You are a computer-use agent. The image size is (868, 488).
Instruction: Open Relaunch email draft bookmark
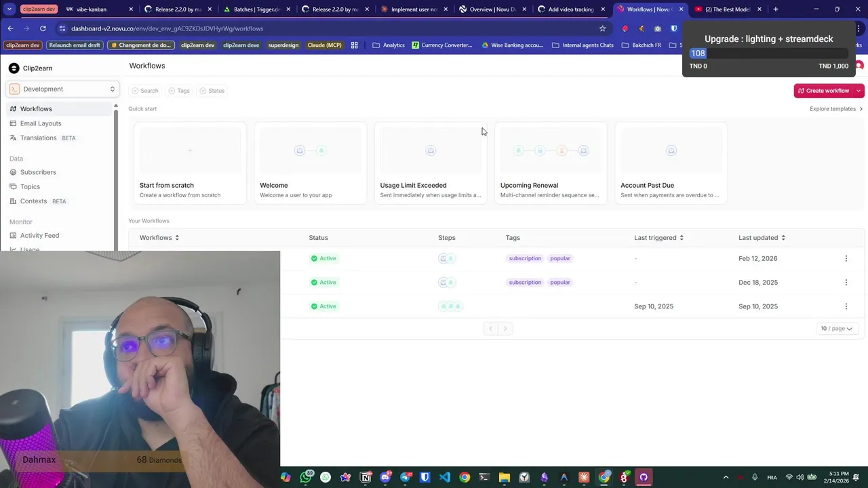75,45
